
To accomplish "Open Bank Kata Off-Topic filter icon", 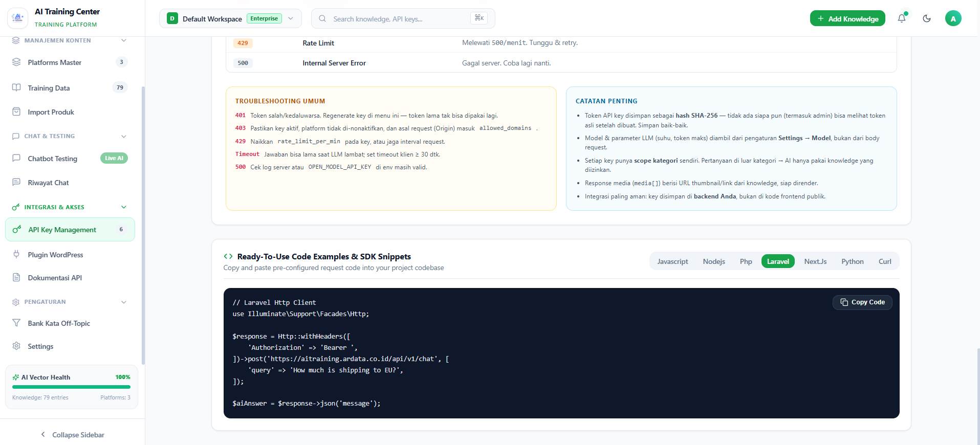I will tap(16, 323).
